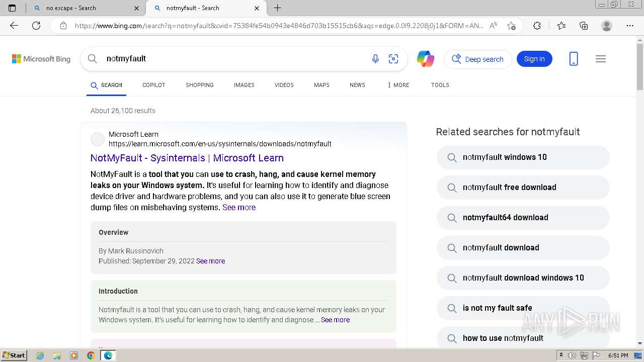
Task: Open Copilot colorful icon
Action: coord(425,59)
